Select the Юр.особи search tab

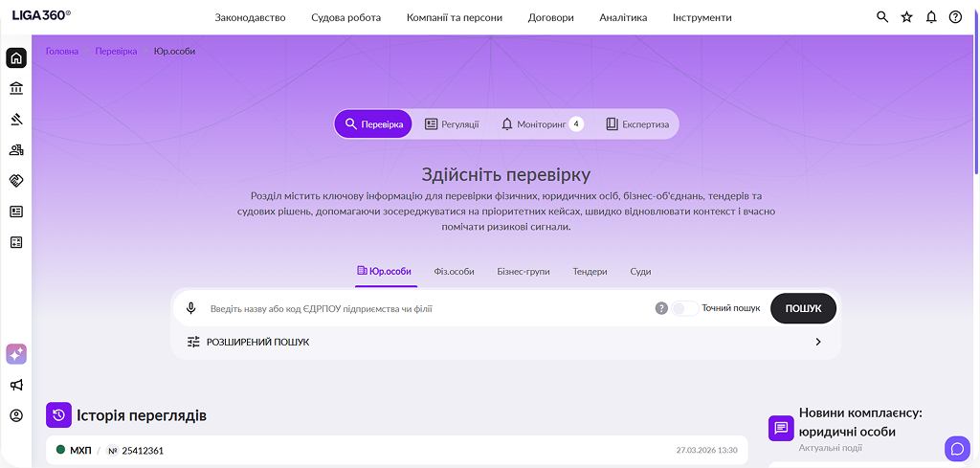click(385, 272)
